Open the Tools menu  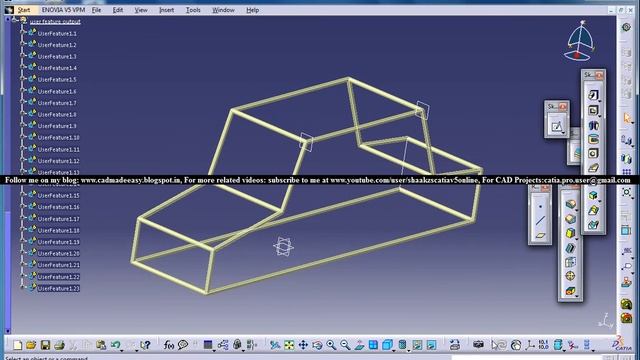pos(193,10)
